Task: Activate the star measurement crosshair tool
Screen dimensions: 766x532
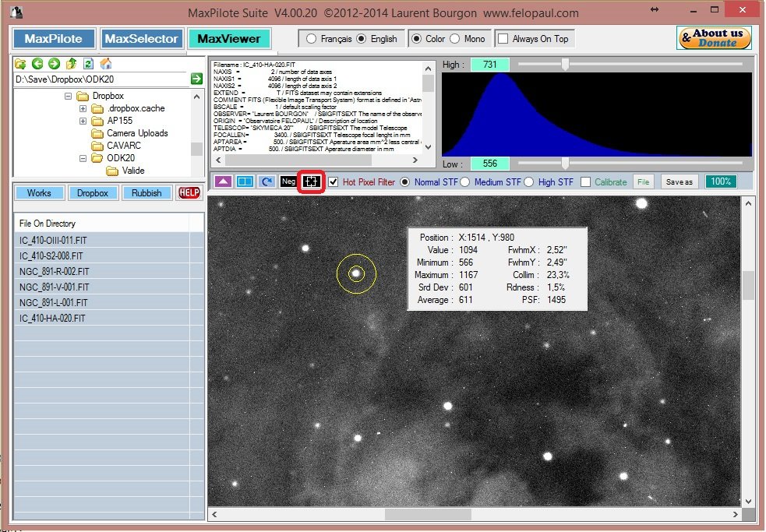Action: point(311,181)
